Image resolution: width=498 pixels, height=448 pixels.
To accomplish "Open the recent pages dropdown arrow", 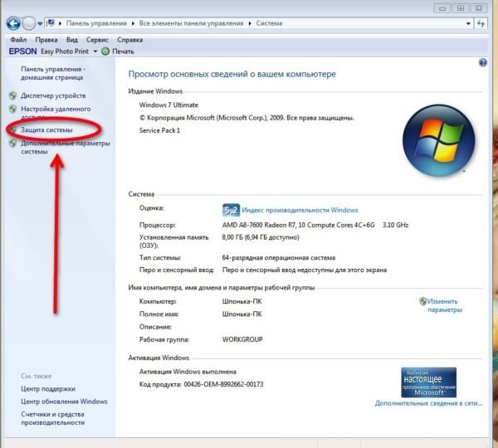I will coord(40,24).
